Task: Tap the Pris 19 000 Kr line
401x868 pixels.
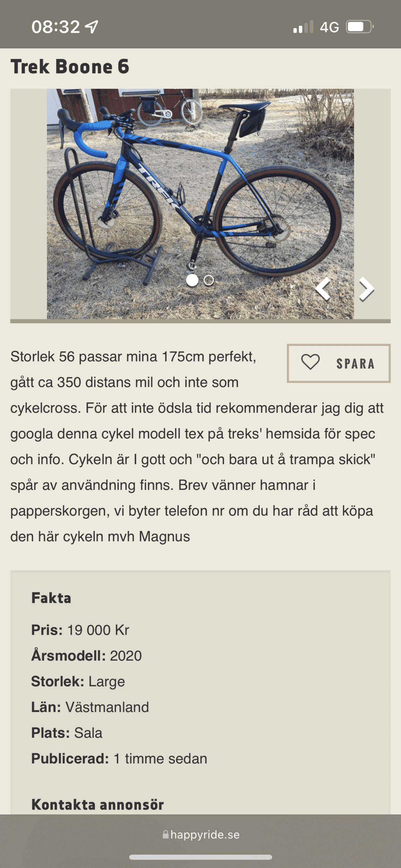Action: click(80, 630)
